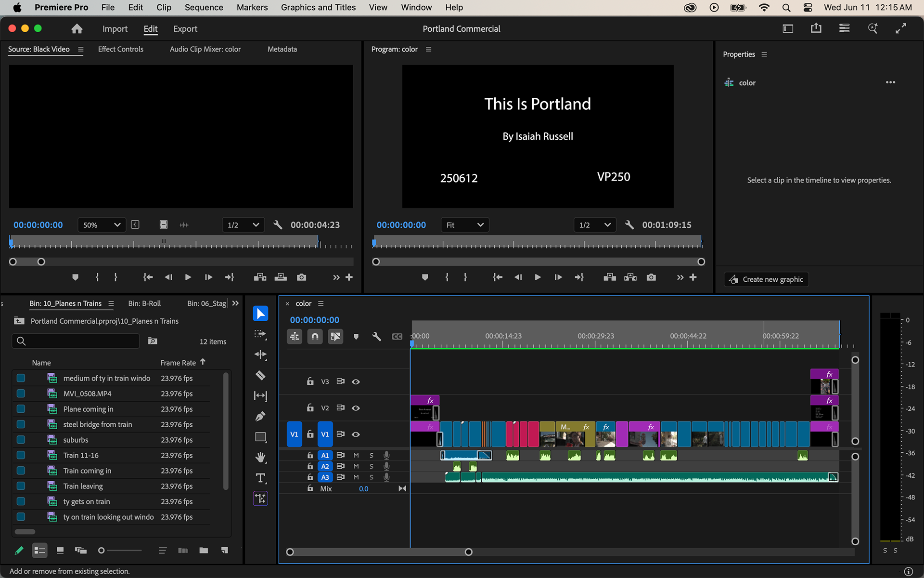Mute audio track A1
The height and width of the screenshot is (578, 924).
[x=356, y=455]
